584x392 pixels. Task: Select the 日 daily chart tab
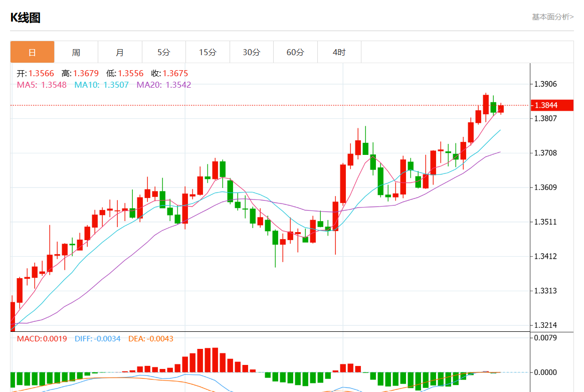pyautogui.click(x=33, y=52)
